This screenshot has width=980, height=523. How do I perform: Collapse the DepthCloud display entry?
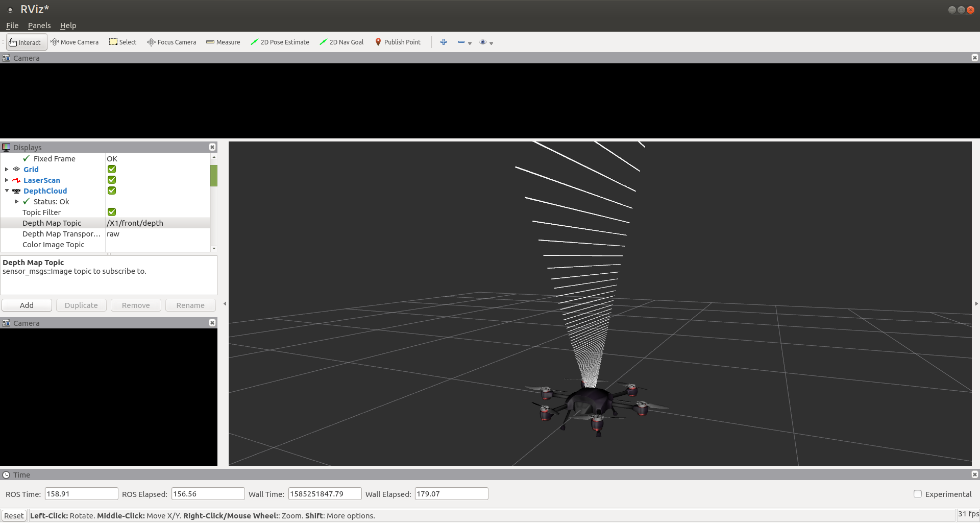(x=7, y=191)
